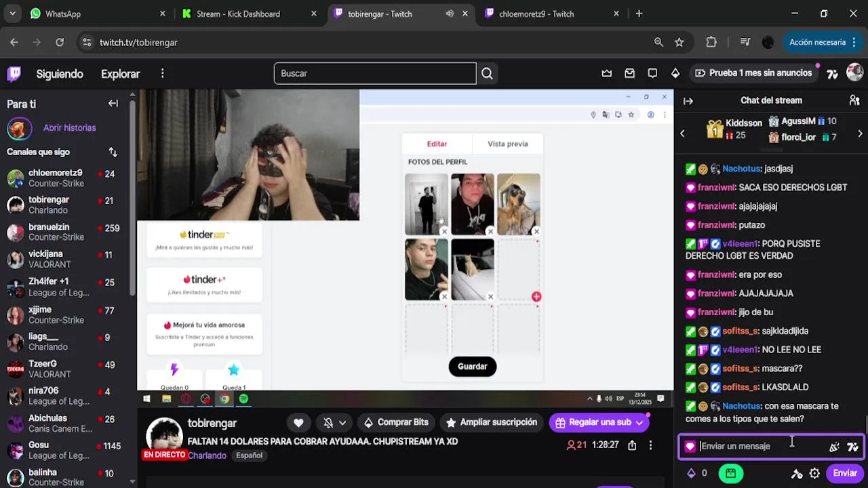Viewport: 868px width, 488px height.
Task: Reload the page with the refresh icon
Action: click(60, 42)
